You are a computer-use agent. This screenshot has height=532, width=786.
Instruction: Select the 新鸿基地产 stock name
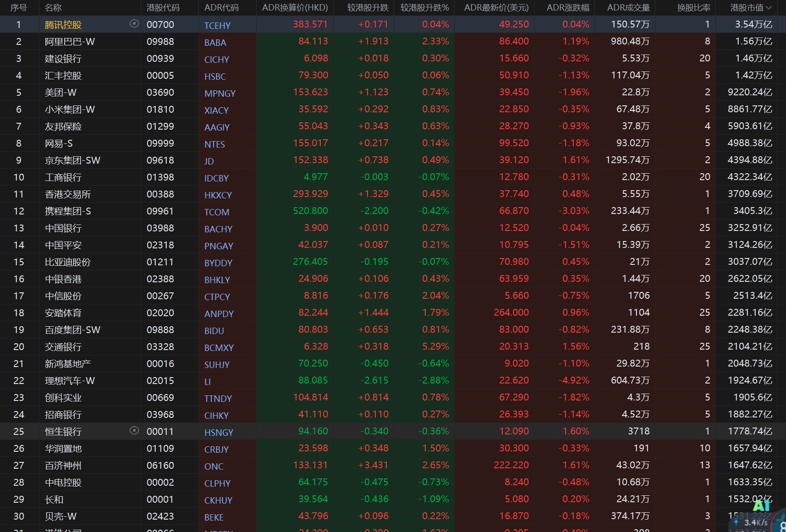(x=68, y=364)
